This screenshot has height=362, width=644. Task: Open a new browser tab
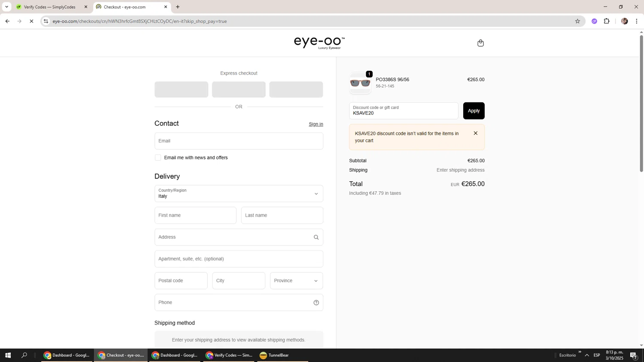[178, 7]
